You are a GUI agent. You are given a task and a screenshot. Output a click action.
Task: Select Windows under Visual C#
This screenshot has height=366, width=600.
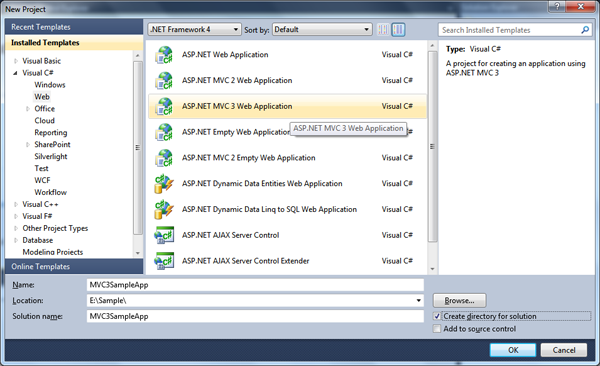click(x=50, y=85)
